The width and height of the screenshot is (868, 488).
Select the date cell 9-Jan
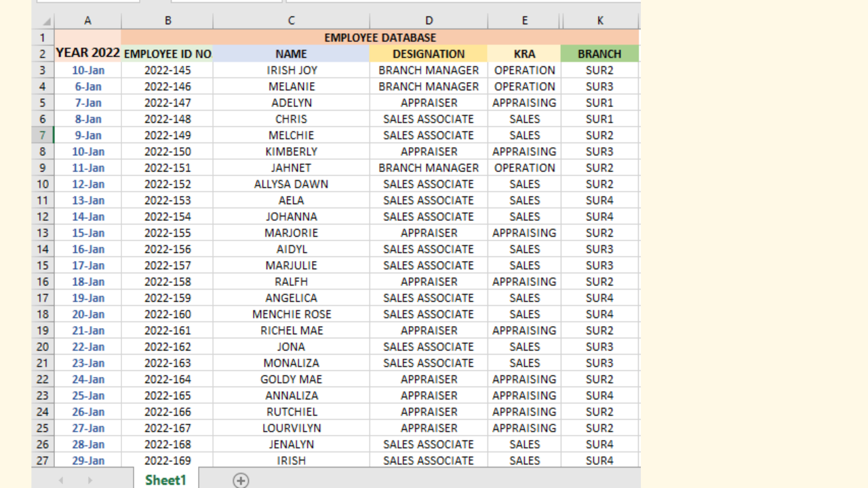pos(87,136)
